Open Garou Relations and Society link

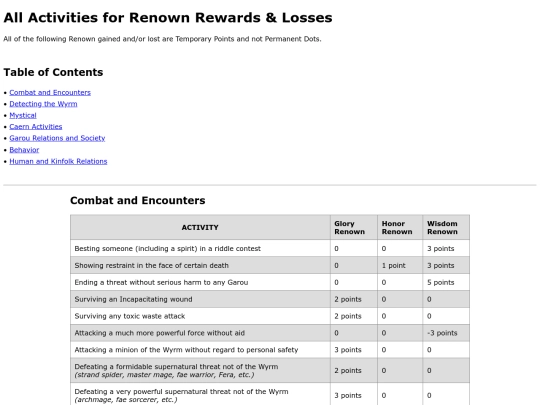[57, 138]
